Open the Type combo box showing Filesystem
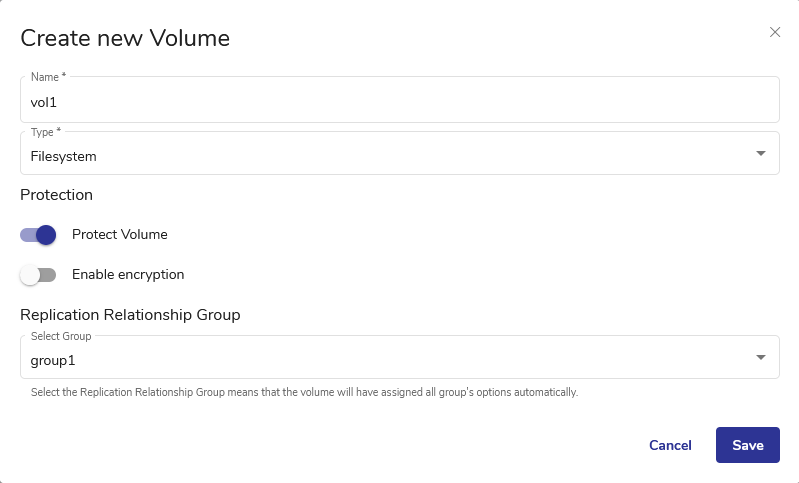 pyautogui.click(x=390, y=156)
